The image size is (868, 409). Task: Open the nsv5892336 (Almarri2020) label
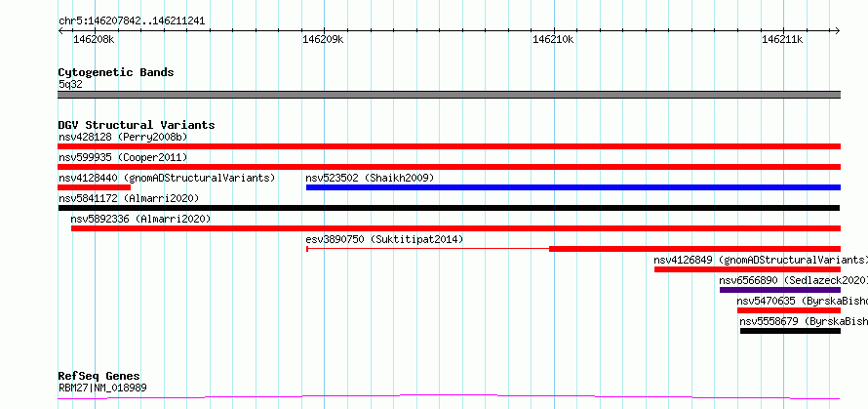pyautogui.click(x=140, y=219)
